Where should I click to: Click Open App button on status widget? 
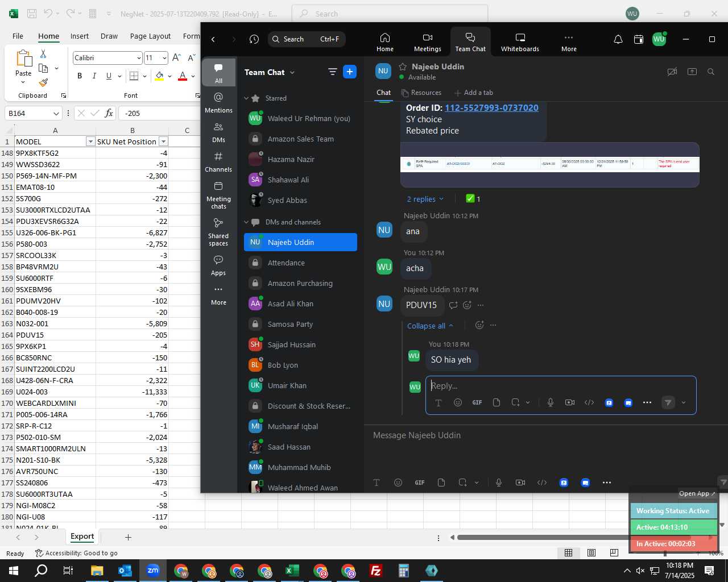(x=697, y=493)
